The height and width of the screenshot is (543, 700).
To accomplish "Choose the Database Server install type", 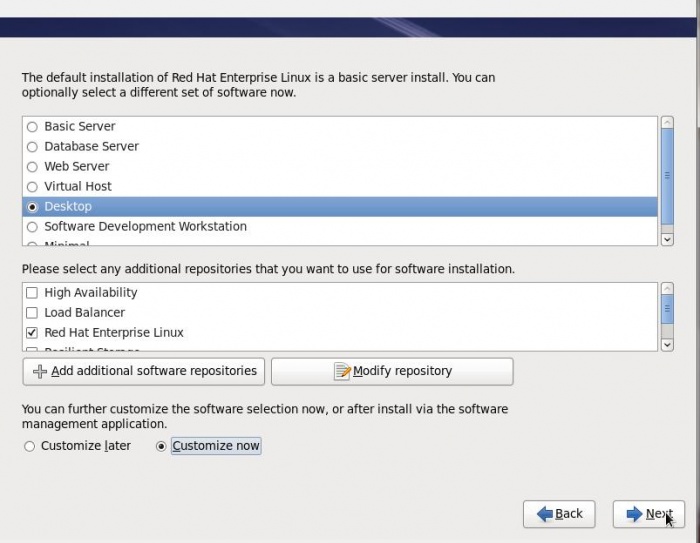I will (33, 147).
